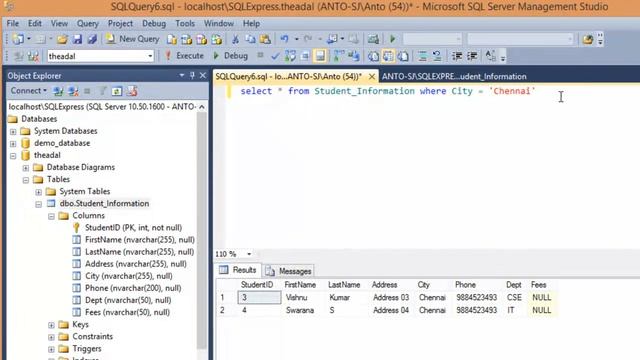Image resolution: width=640 pixels, height=360 pixels.
Task: Open the Tools menu
Action: click(185, 24)
